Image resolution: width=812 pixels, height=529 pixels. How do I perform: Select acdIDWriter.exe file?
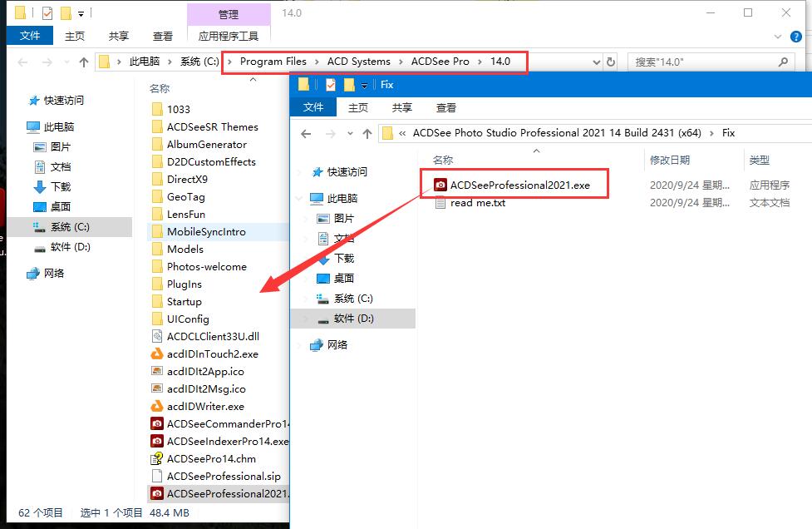point(199,407)
